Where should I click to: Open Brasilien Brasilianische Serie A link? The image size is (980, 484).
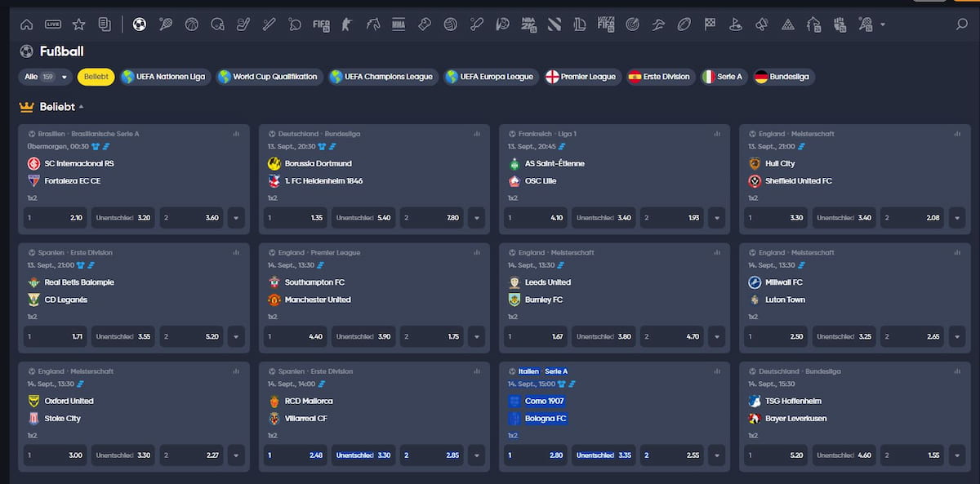(x=88, y=134)
